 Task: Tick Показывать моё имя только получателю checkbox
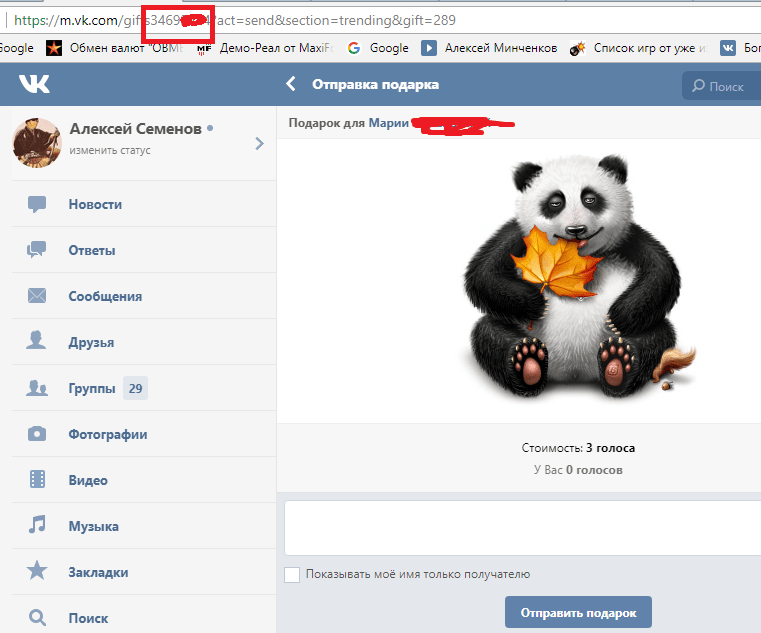(x=292, y=575)
